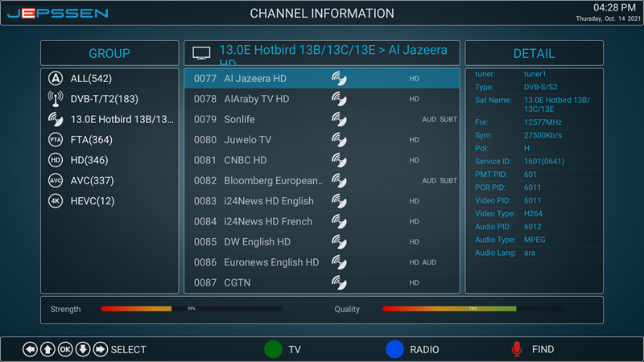Click satellite icon on DW English HD row

[x=339, y=242]
